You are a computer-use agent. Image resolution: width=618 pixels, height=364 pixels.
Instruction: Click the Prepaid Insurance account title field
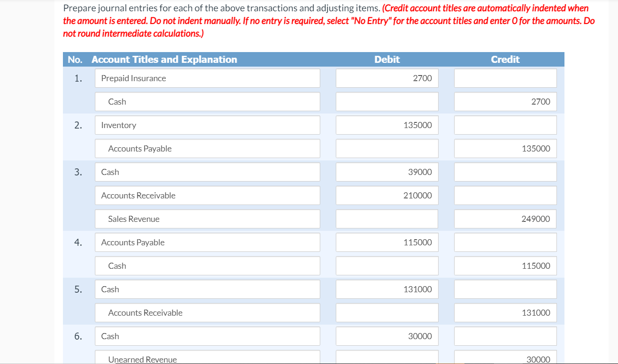(208, 78)
